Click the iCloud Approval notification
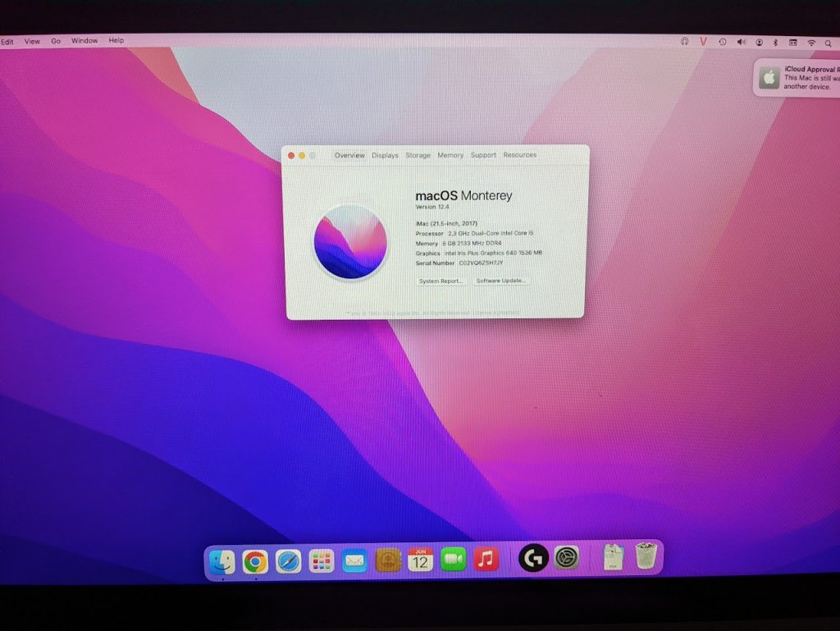 pyautogui.click(x=797, y=78)
